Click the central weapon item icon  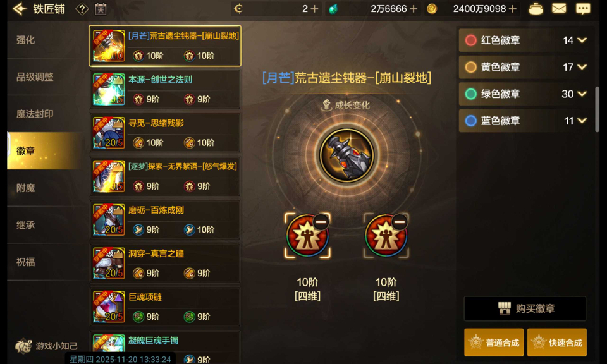pyautogui.click(x=346, y=155)
